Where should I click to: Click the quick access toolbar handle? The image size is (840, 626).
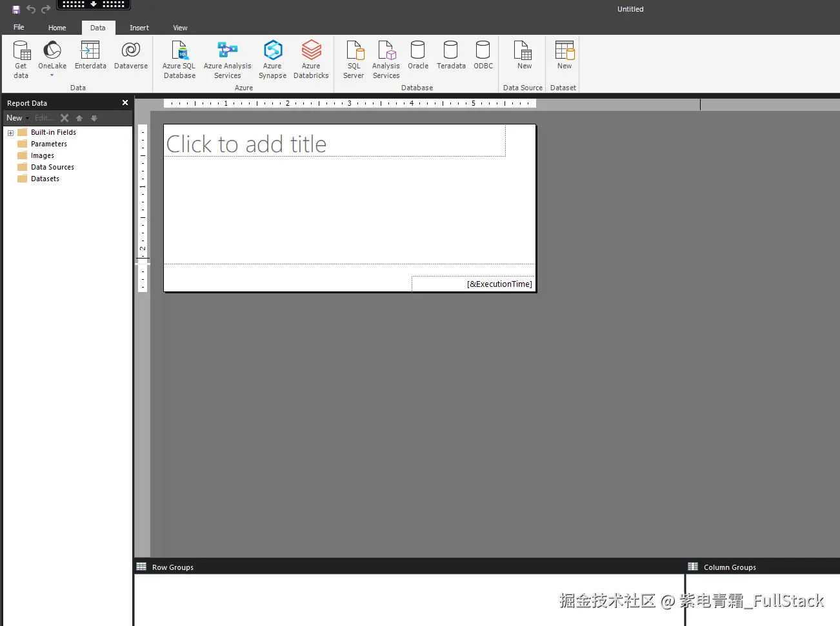pos(94,5)
